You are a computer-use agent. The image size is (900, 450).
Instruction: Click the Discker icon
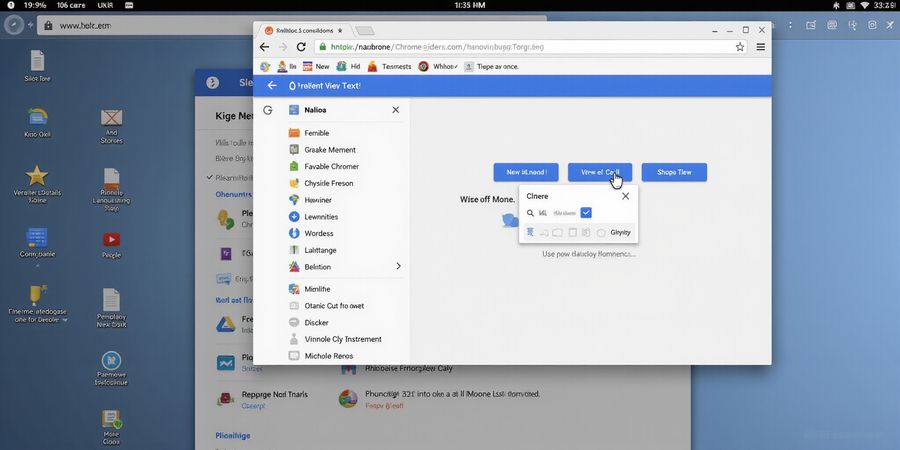click(x=294, y=323)
